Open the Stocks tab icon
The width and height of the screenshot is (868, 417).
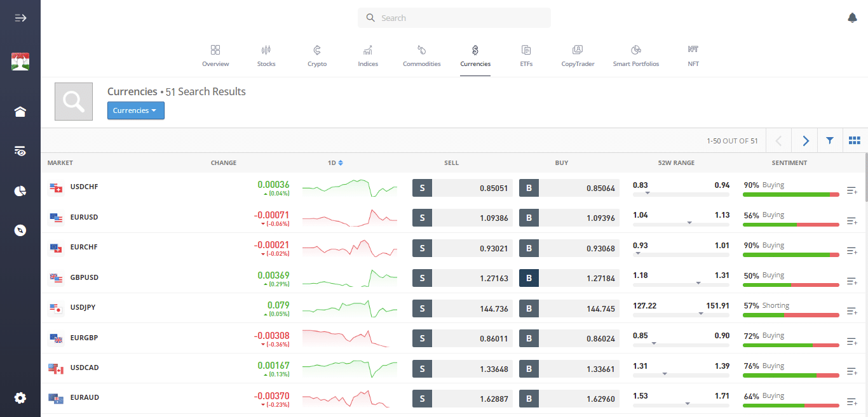coord(266,55)
